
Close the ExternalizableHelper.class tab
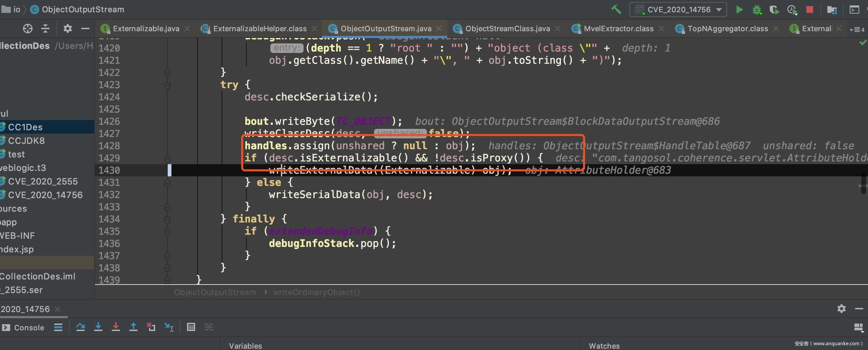[314, 28]
